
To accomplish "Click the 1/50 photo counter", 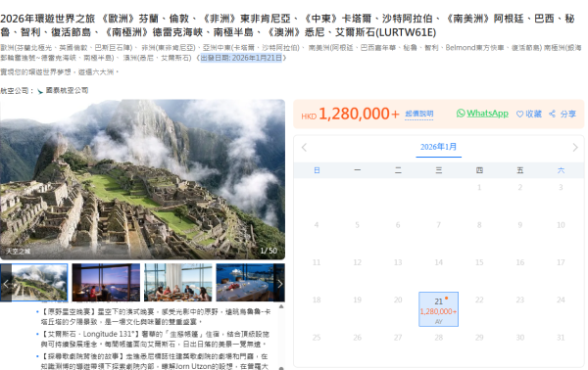I will (x=269, y=251).
